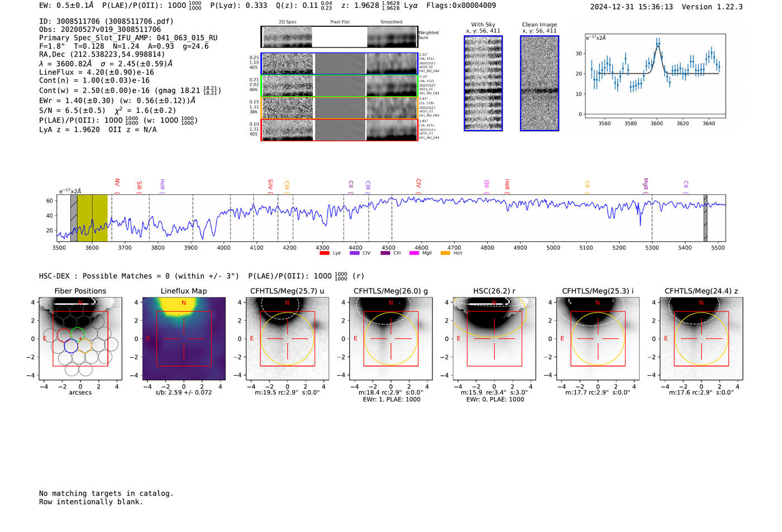Viewport: 782px width, 532px height.
Task: Click the orange fiber circle in Fiber Positions
Action: [84, 345]
